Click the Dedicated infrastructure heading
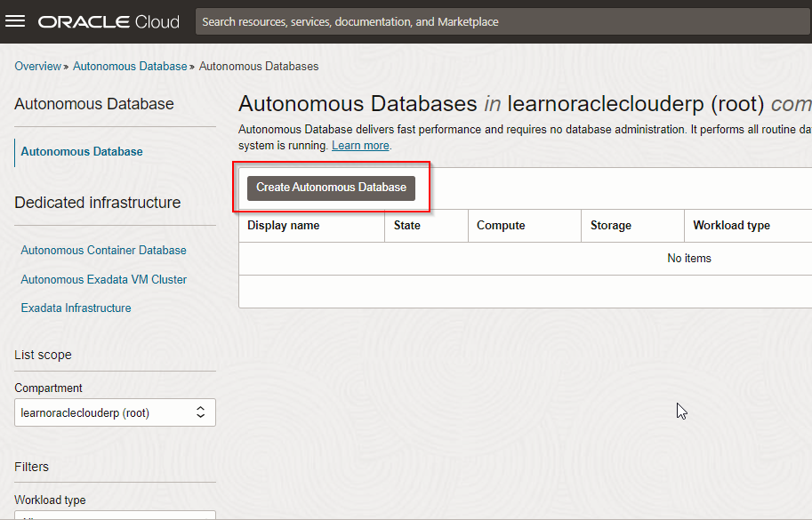Image resolution: width=812 pixels, height=520 pixels. [x=97, y=203]
